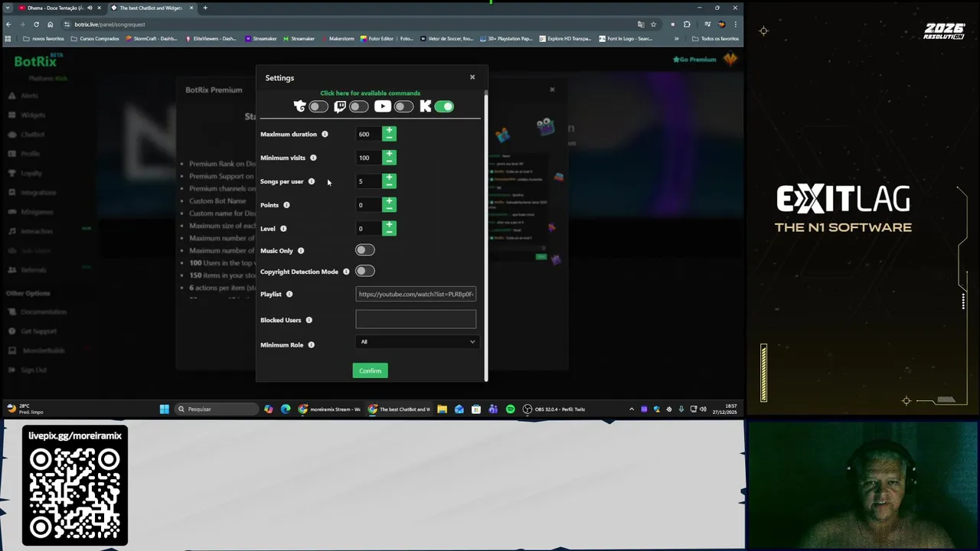980x551 pixels.
Task: Turn on the Music Only switch
Action: (x=365, y=250)
